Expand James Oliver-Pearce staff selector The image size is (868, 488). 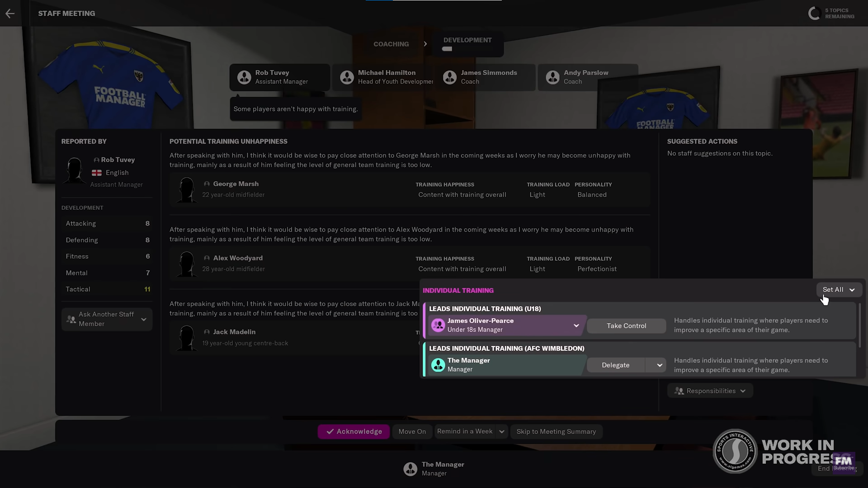click(576, 326)
